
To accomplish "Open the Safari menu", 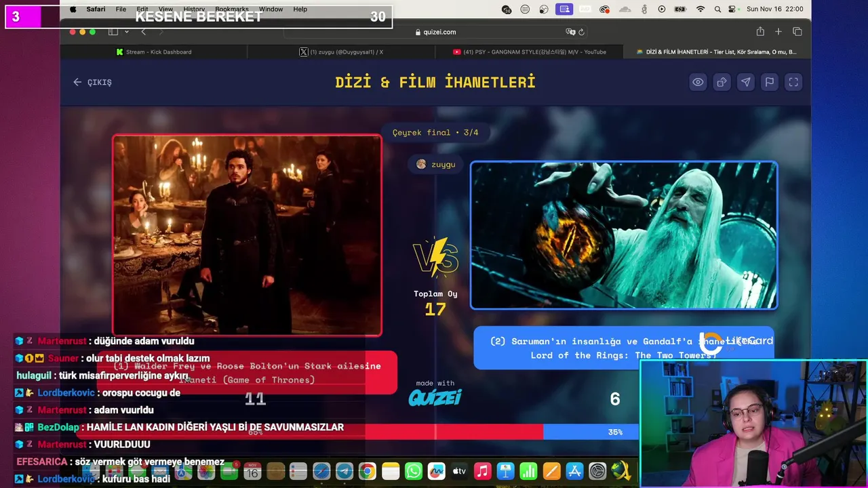I will coord(96,9).
